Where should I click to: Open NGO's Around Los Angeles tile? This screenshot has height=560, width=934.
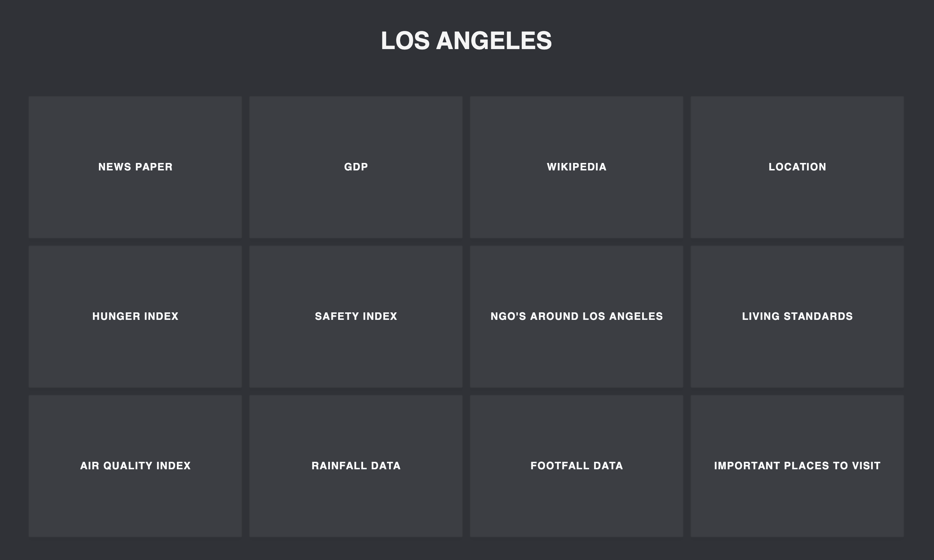coord(577,316)
